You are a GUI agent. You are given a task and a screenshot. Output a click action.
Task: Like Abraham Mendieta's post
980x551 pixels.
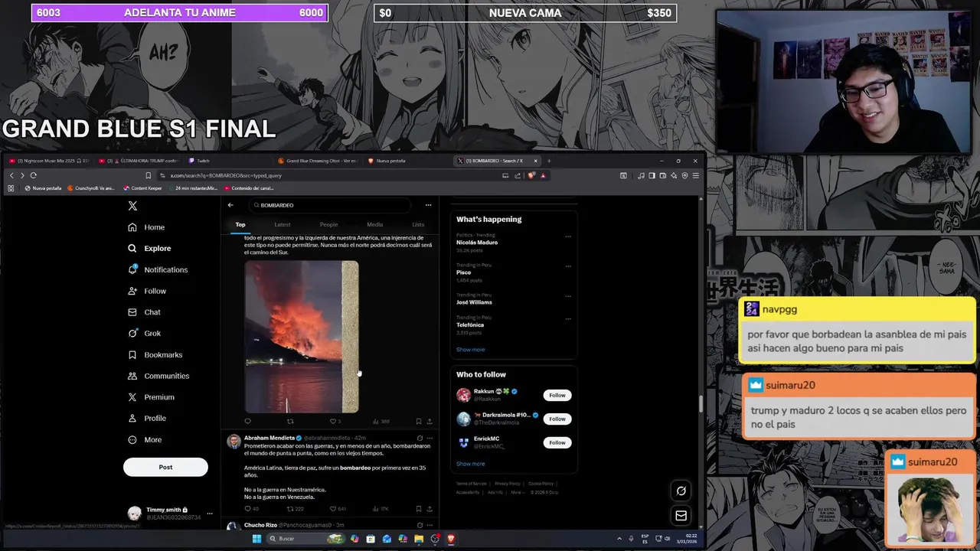tap(338, 509)
